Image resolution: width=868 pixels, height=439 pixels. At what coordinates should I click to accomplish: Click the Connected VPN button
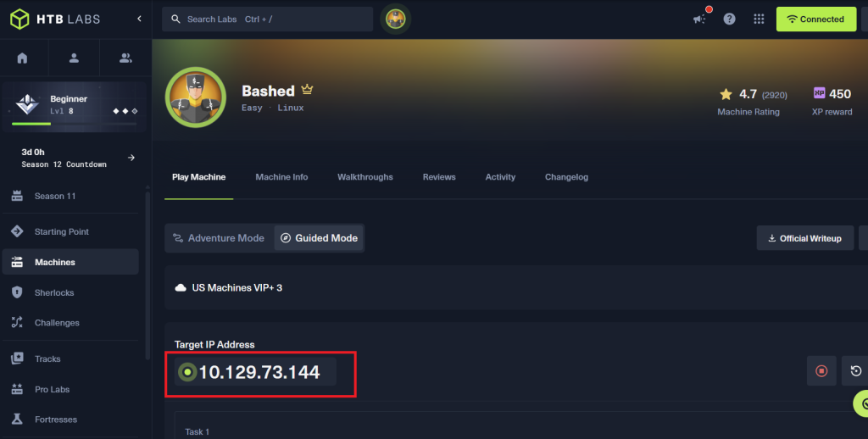click(816, 19)
